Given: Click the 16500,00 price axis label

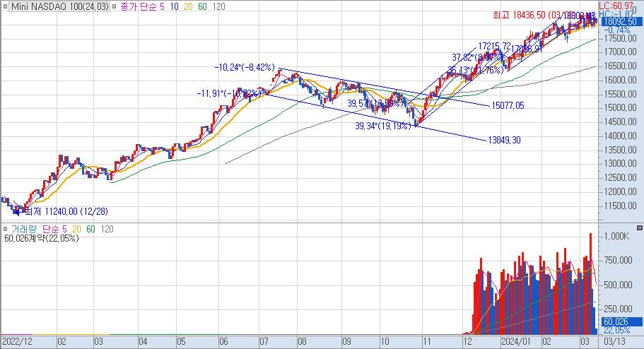Looking at the screenshot, I should tap(620, 66).
